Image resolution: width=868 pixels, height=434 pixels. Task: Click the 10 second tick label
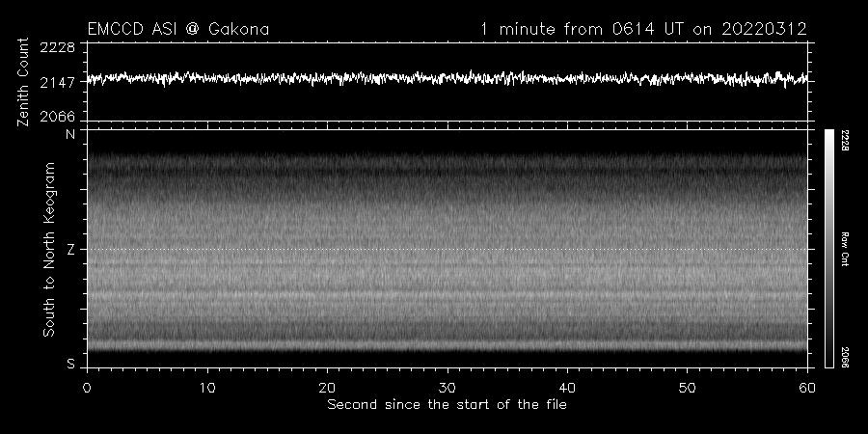207,388
